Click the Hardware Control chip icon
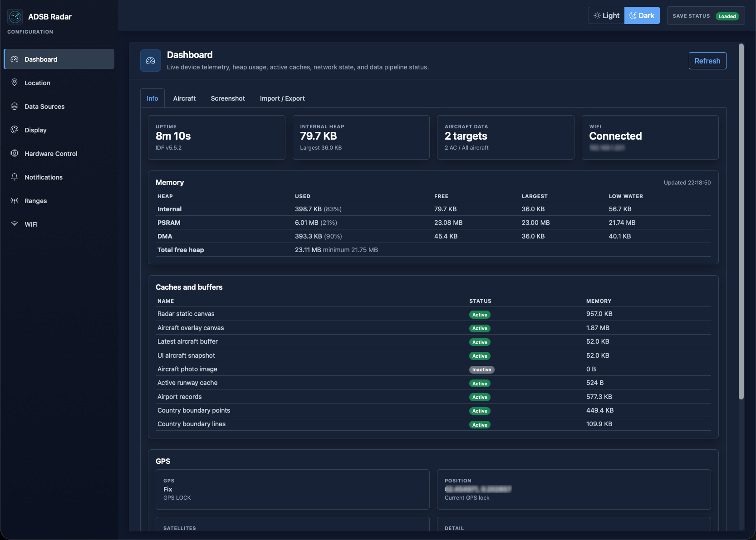The image size is (756, 540). coord(15,153)
